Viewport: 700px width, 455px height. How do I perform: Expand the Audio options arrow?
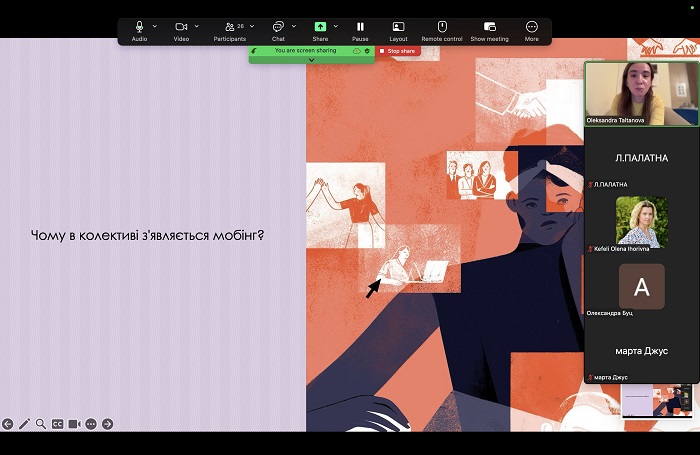pos(155,26)
